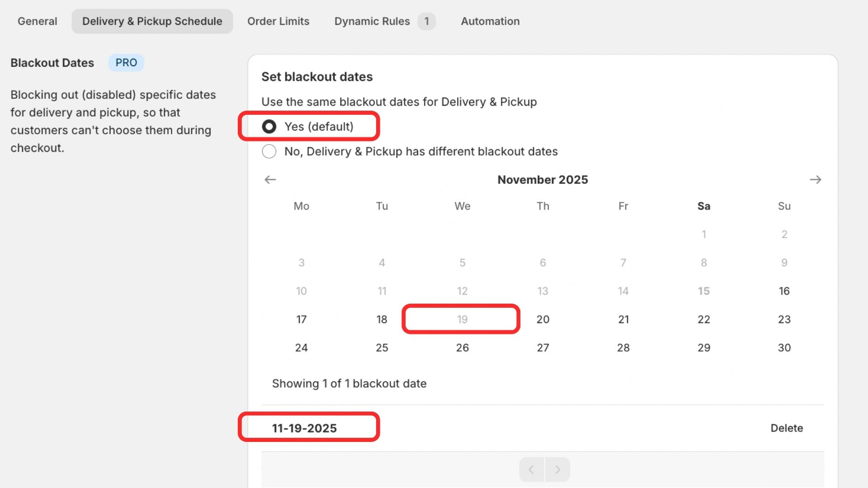
Task: Select different blackout dates radio option
Action: [269, 151]
